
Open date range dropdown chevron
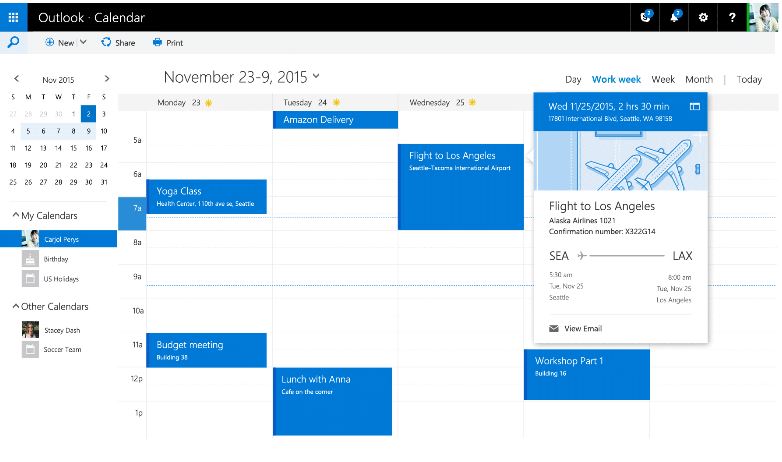click(316, 76)
